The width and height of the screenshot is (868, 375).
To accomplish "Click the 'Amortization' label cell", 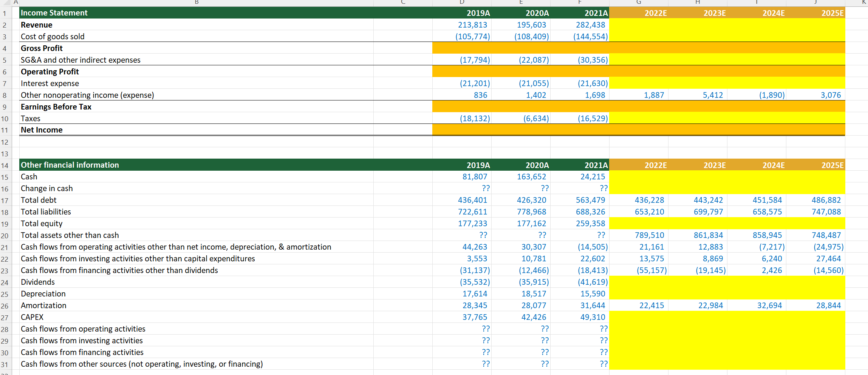I will pos(43,306).
